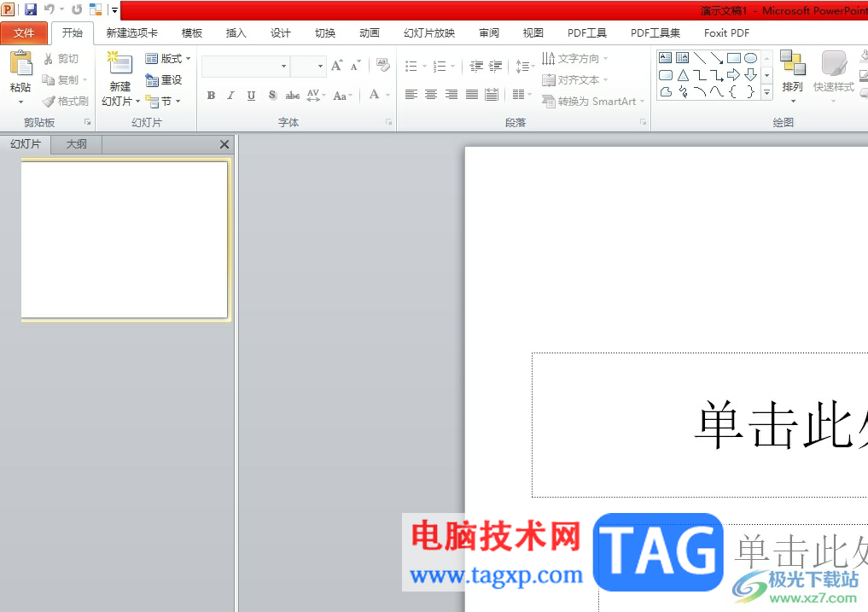Viewport: 868px width, 612px height.
Task: Switch to the 插入 Insert tab
Action: 236,33
